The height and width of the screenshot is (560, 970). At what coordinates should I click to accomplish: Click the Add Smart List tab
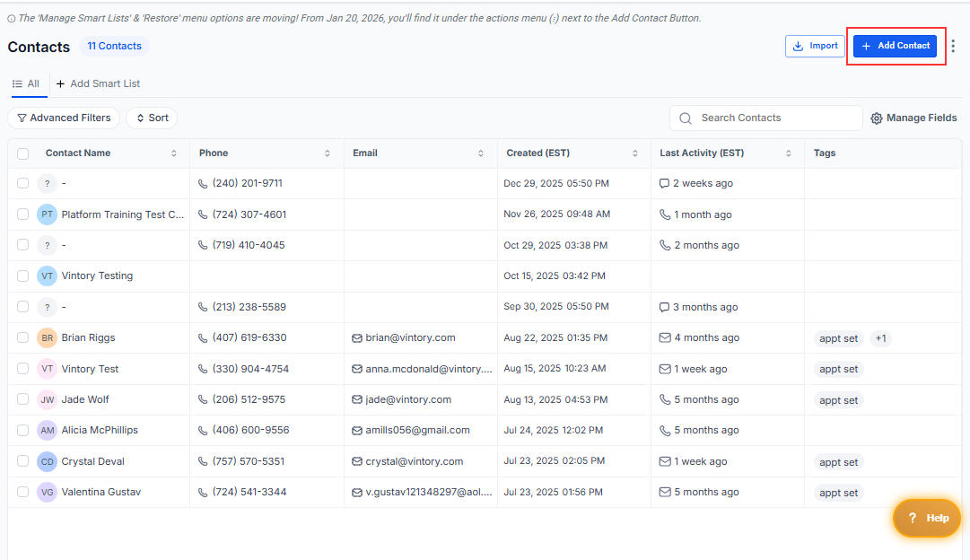point(98,83)
